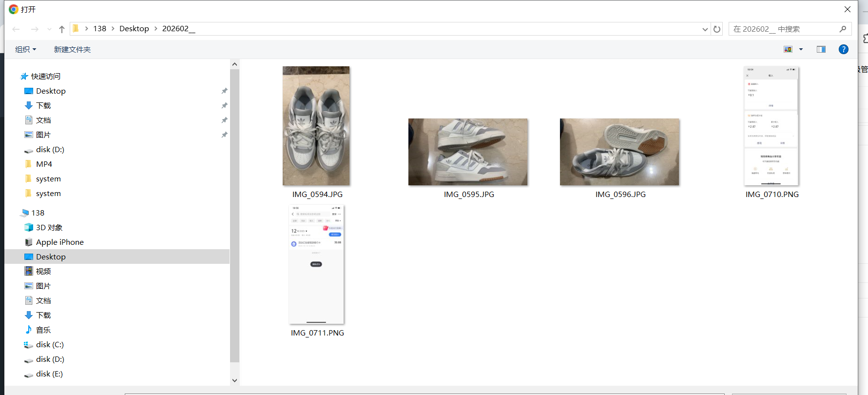The width and height of the screenshot is (868, 395).
Task: Select the IMG_0711.PNG screenshot thumbnail
Action: click(316, 264)
